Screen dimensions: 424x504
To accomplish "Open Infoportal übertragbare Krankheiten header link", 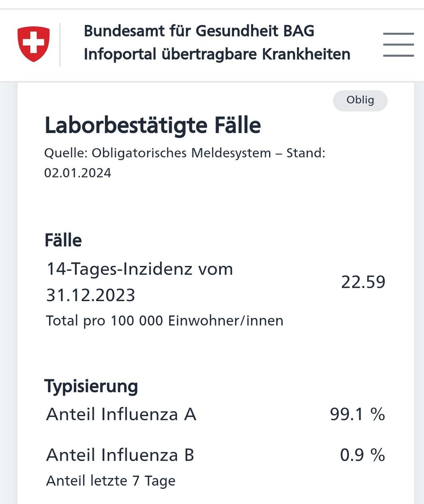I will (217, 55).
